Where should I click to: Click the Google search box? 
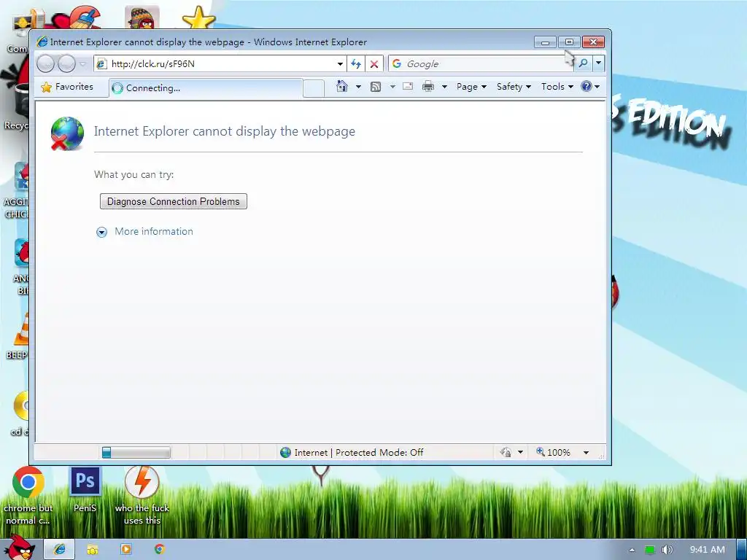click(x=481, y=64)
